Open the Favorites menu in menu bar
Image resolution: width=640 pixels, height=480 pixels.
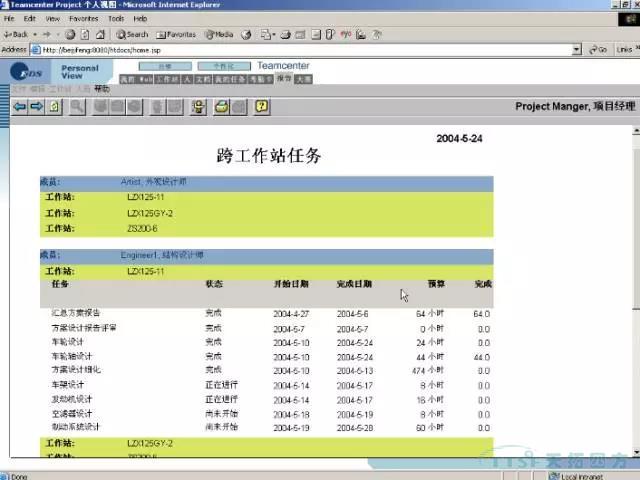coord(84,18)
